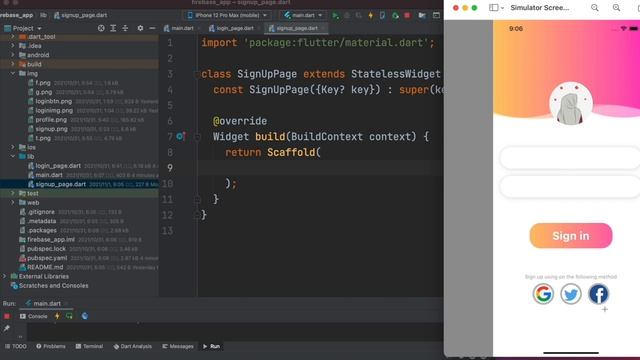This screenshot has height=360, width=640.
Task: Click Google sign-in icon in simulator
Action: (543, 294)
